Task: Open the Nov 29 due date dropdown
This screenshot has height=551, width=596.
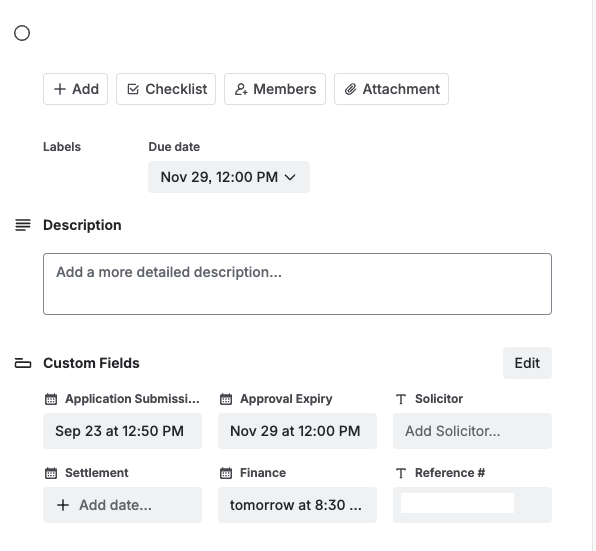Action: tap(229, 177)
